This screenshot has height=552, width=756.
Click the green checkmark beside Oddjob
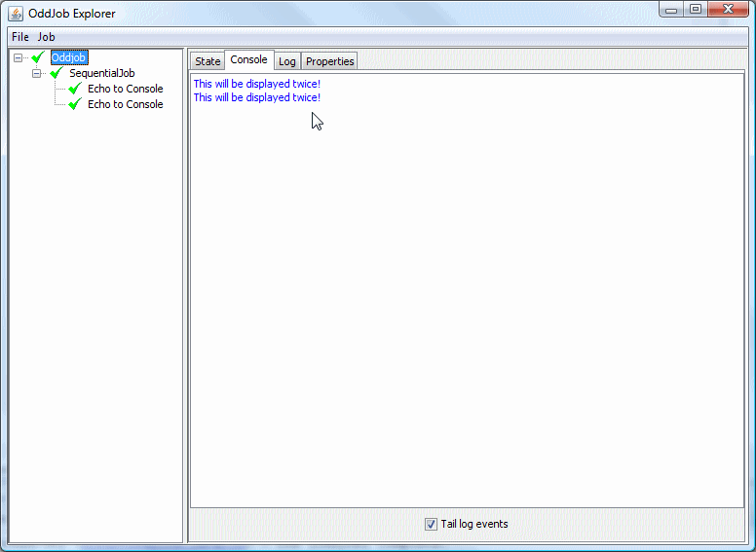(x=38, y=57)
